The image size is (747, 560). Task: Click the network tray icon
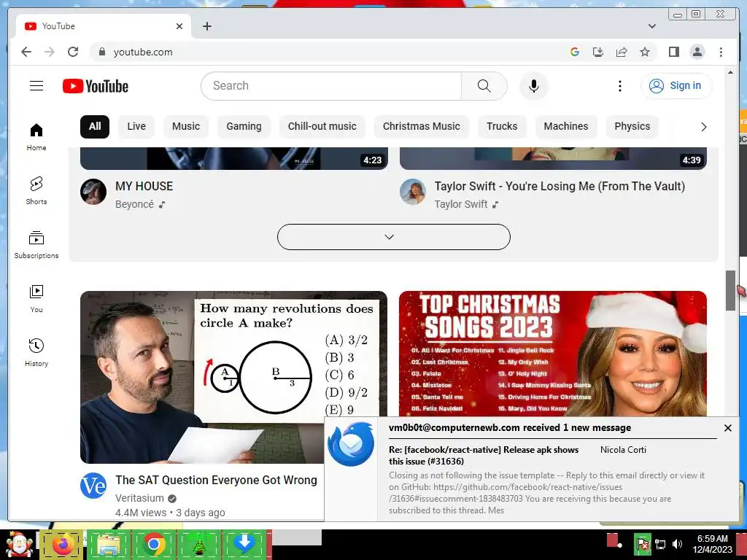point(660,544)
